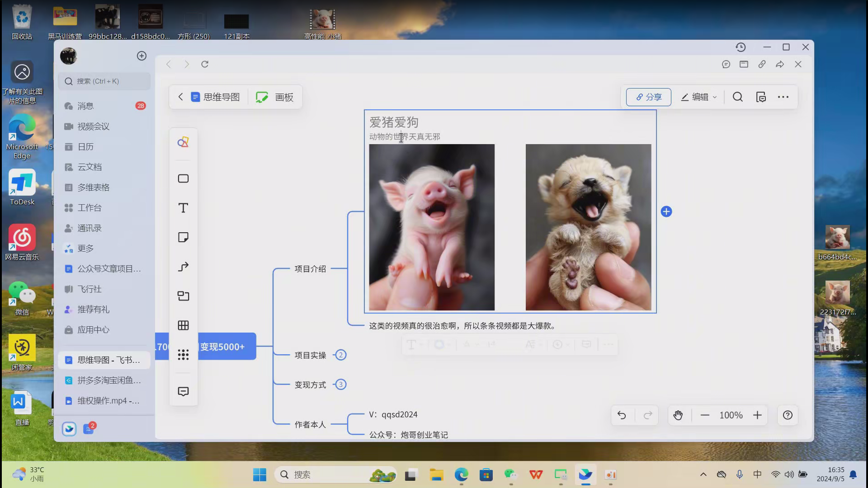Open 云文档 in the sidebar
The image size is (868, 488).
[104, 167]
